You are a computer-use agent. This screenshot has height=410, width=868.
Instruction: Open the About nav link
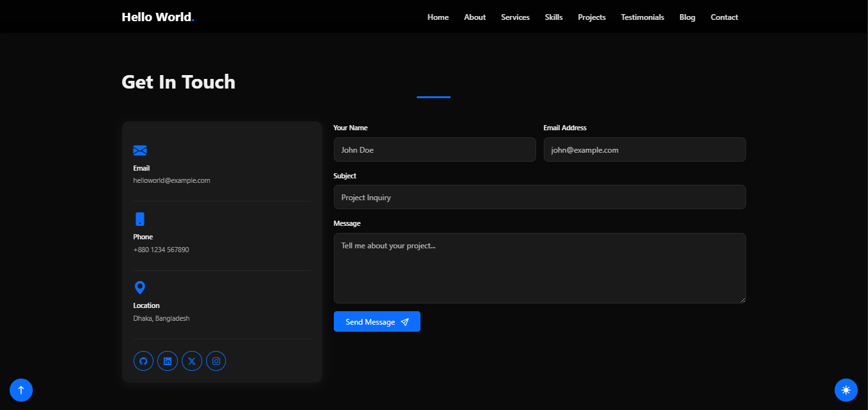click(475, 17)
